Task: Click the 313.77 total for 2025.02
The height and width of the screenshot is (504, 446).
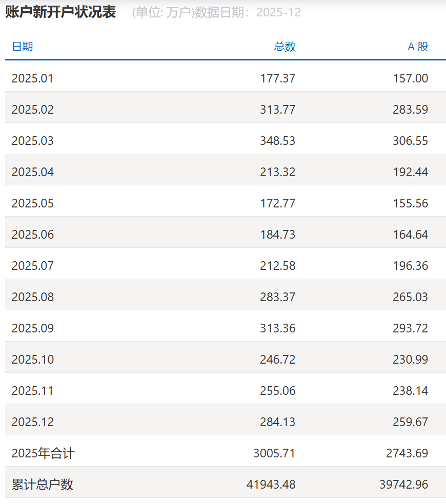Action: pyautogui.click(x=278, y=110)
